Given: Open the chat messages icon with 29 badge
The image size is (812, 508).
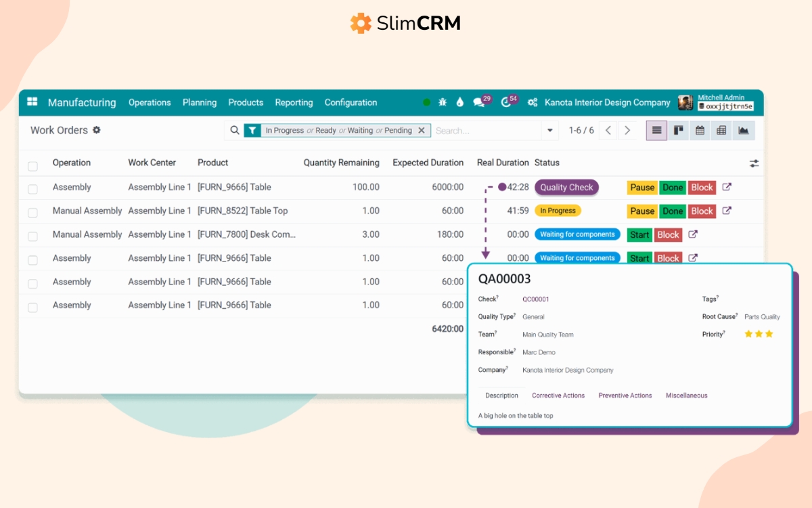Looking at the screenshot, I should (479, 102).
